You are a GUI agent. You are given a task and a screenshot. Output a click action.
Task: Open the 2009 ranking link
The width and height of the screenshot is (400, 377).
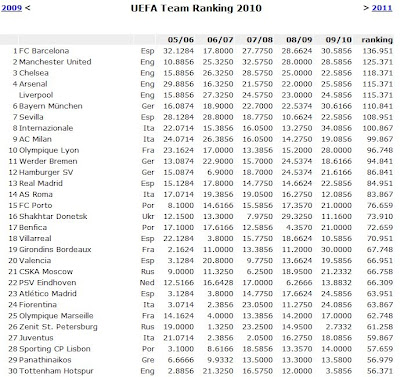click(x=12, y=8)
